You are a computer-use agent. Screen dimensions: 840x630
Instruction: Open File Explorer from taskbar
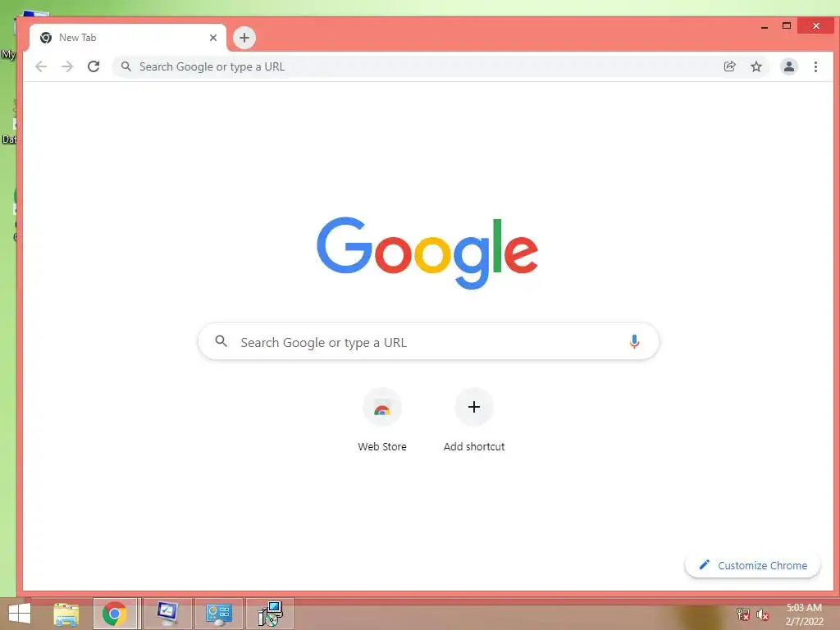pos(66,614)
